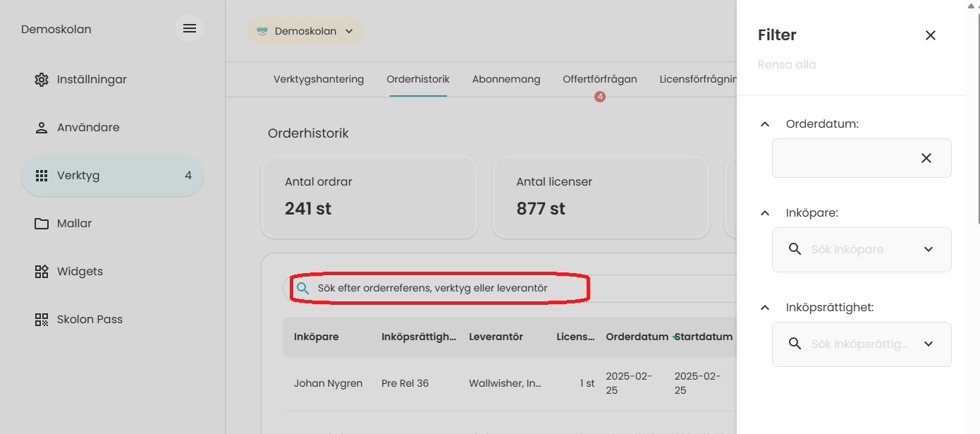Click the Rensa alla link

[x=786, y=65]
